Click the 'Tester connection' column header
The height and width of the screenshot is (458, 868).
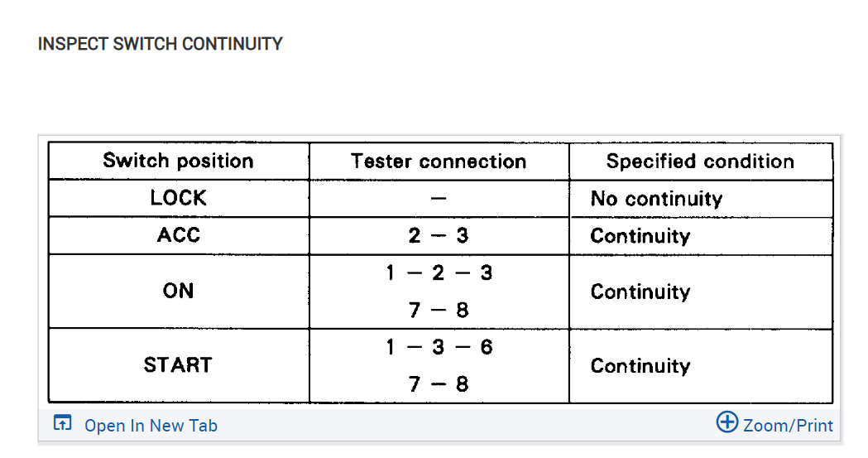[439, 162]
